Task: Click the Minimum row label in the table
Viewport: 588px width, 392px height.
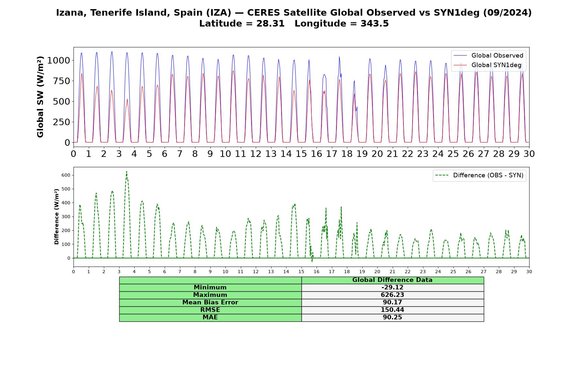Action: (x=210, y=287)
